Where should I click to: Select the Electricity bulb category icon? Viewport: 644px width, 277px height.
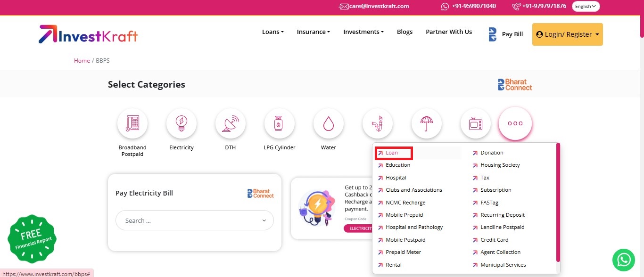point(182,123)
